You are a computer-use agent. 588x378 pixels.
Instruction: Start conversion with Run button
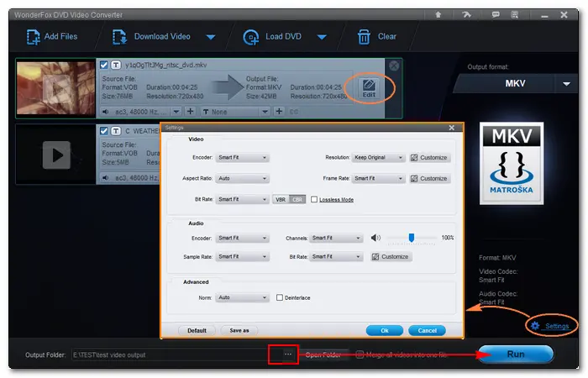(x=516, y=354)
